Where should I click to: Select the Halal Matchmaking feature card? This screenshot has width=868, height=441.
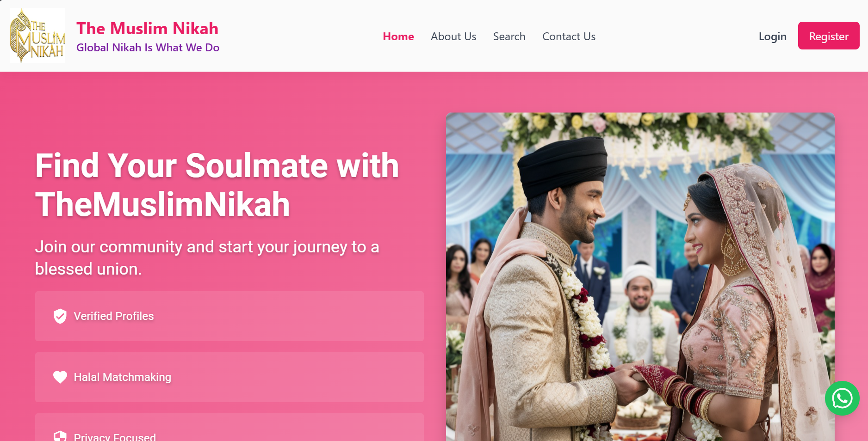pos(229,377)
